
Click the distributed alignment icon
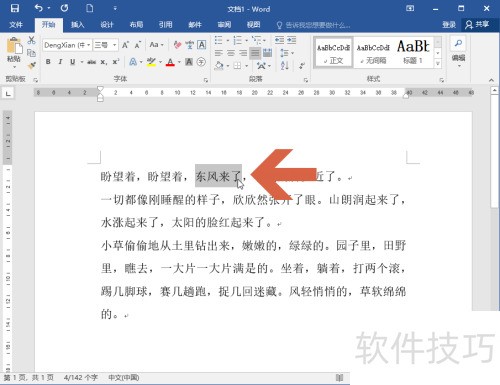(267, 53)
